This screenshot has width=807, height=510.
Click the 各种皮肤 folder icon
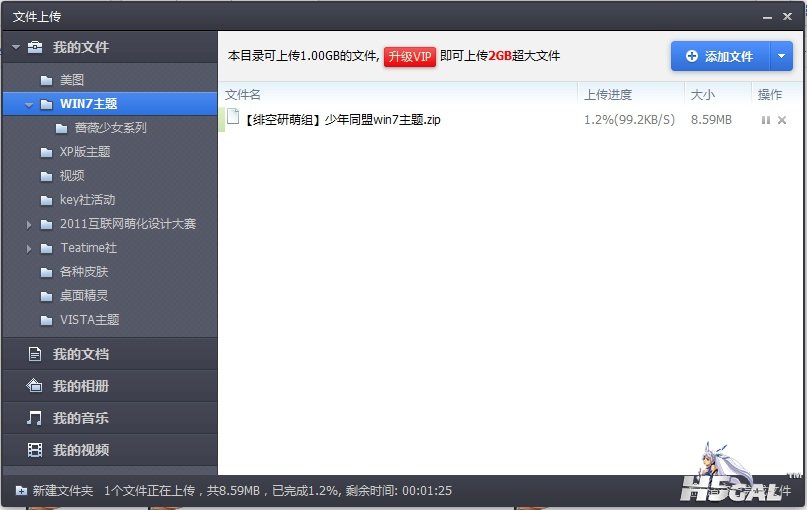click(x=46, y=272)
